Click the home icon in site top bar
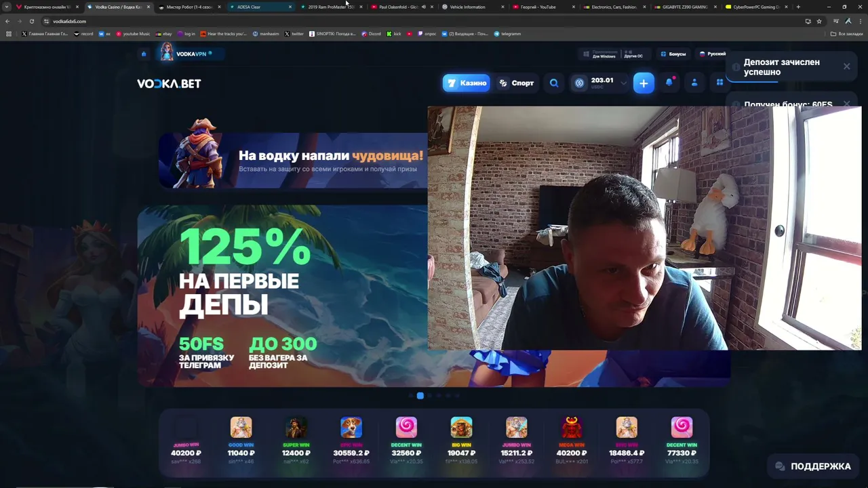 pos(144,54)
